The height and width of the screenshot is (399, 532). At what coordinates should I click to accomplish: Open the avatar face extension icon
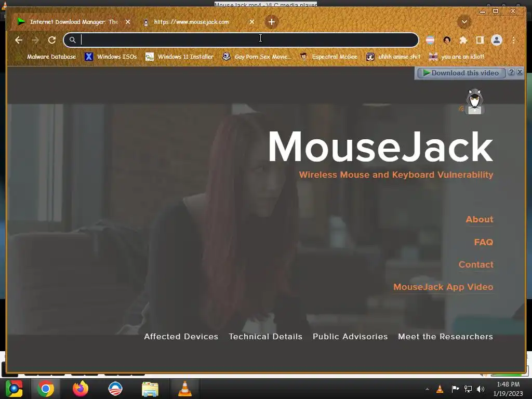click(x=447, y=40)
